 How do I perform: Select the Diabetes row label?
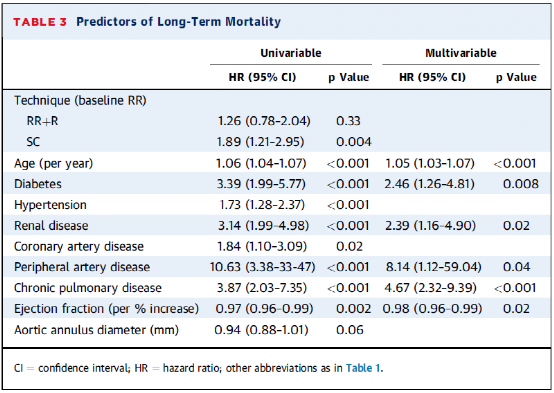point(38,184)
